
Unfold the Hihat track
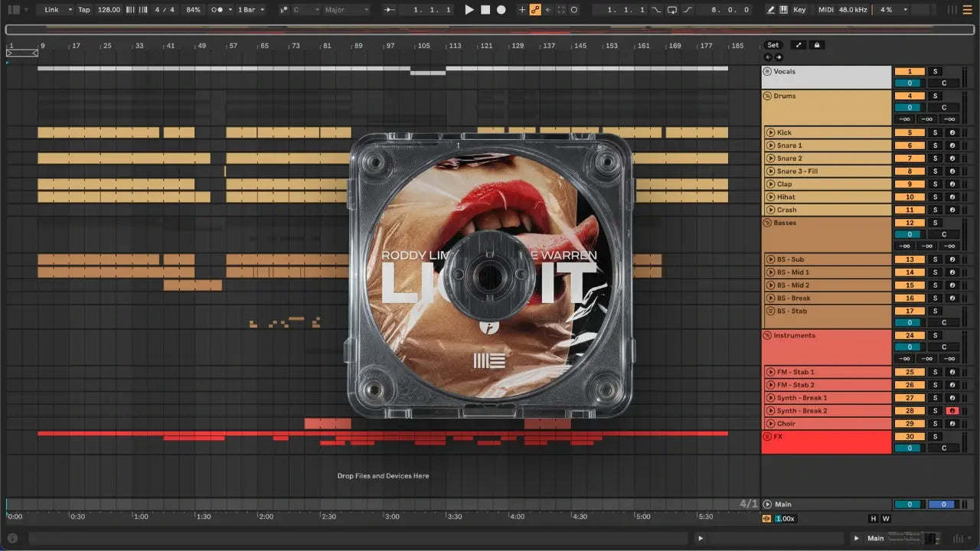point(770,197)
